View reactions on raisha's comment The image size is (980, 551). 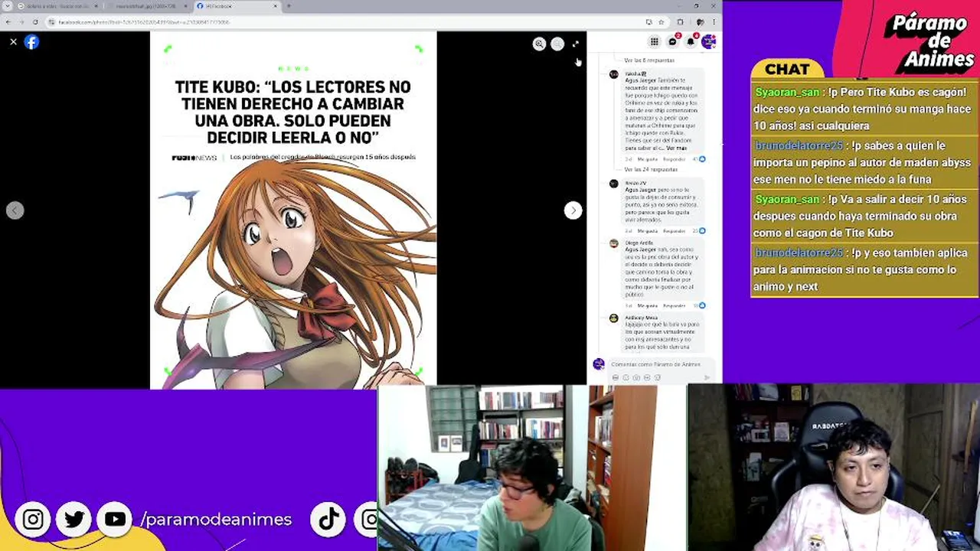point(700,159)
